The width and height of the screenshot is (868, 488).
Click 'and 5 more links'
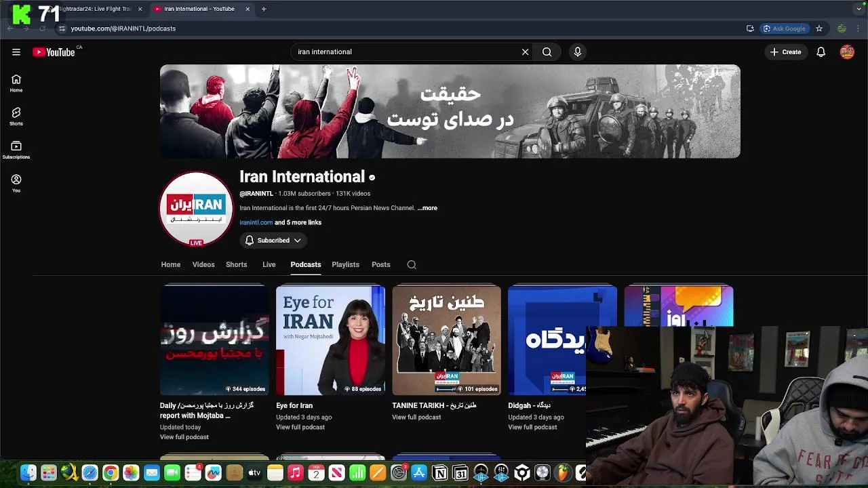pyautogui.click(x=298, y=222)
